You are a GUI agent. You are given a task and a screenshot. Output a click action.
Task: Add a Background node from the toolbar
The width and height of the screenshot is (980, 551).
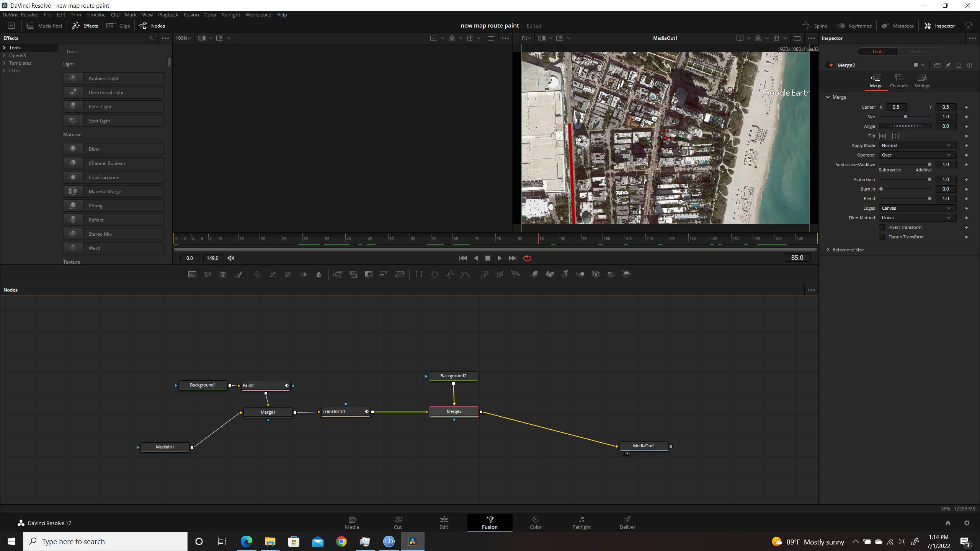click(x=192, y=274)
